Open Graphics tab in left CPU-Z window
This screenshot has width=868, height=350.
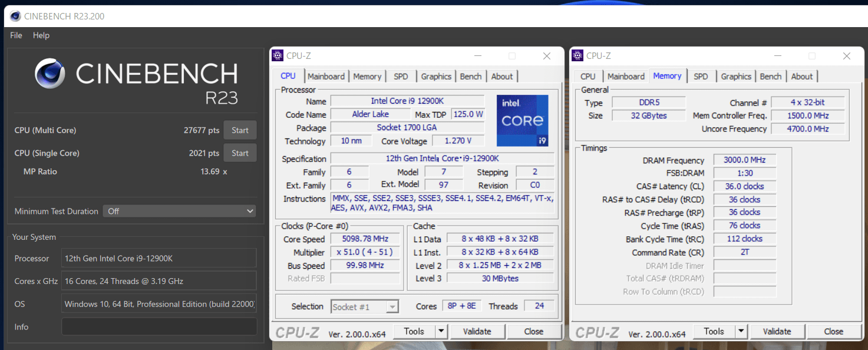tap(436, 77)
